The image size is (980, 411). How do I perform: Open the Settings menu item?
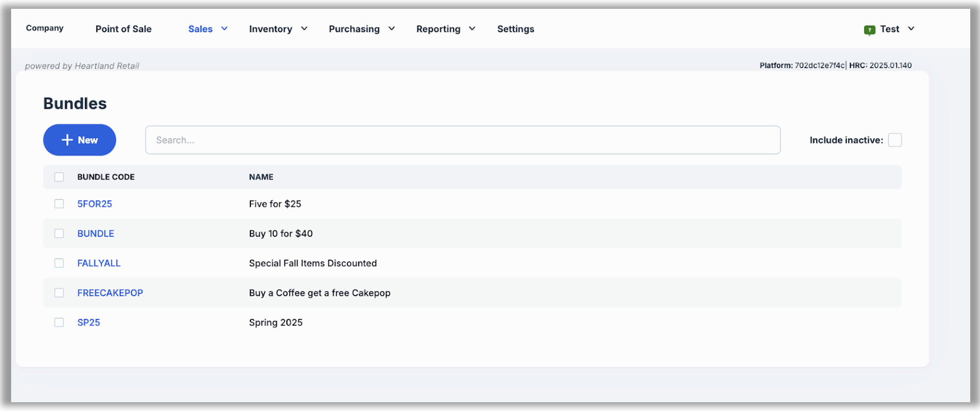[516, 29]
